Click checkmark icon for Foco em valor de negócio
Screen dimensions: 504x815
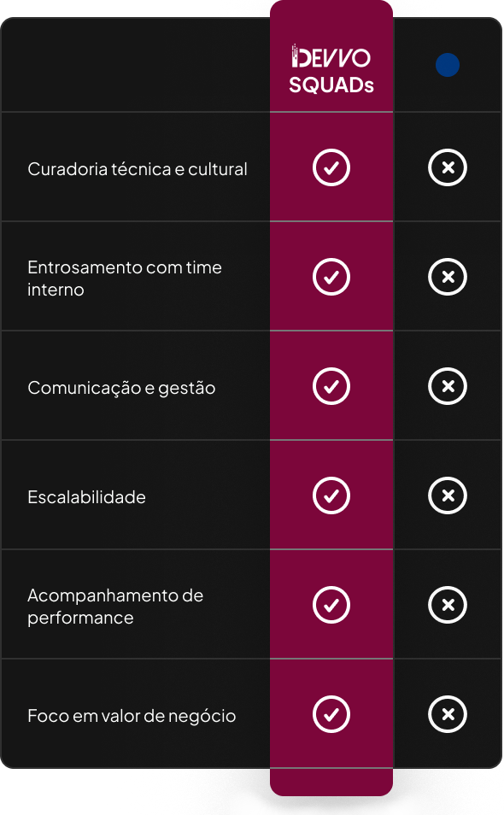point(331,714)
